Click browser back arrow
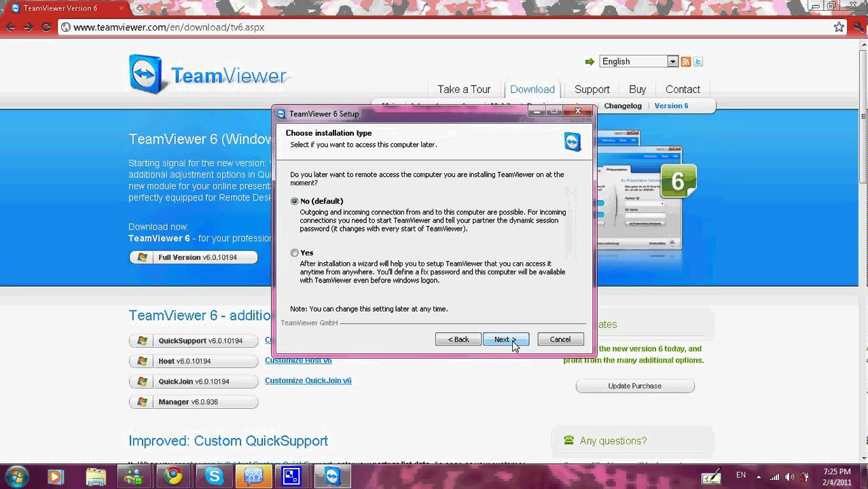The width and height of the screenshot is (868, 489). click(10, 27)
